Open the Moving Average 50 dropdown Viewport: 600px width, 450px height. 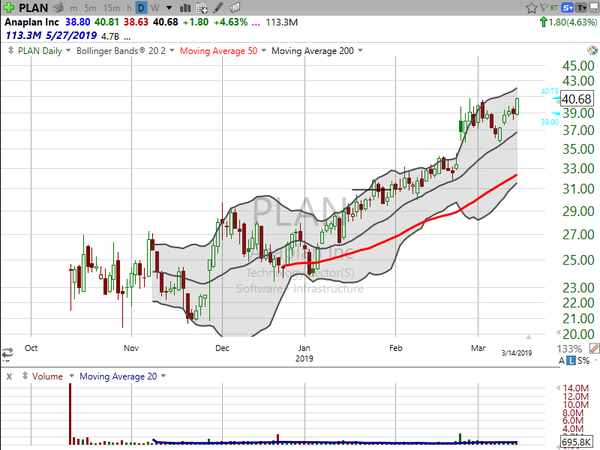pyautogui.click(x=263, y=50)
